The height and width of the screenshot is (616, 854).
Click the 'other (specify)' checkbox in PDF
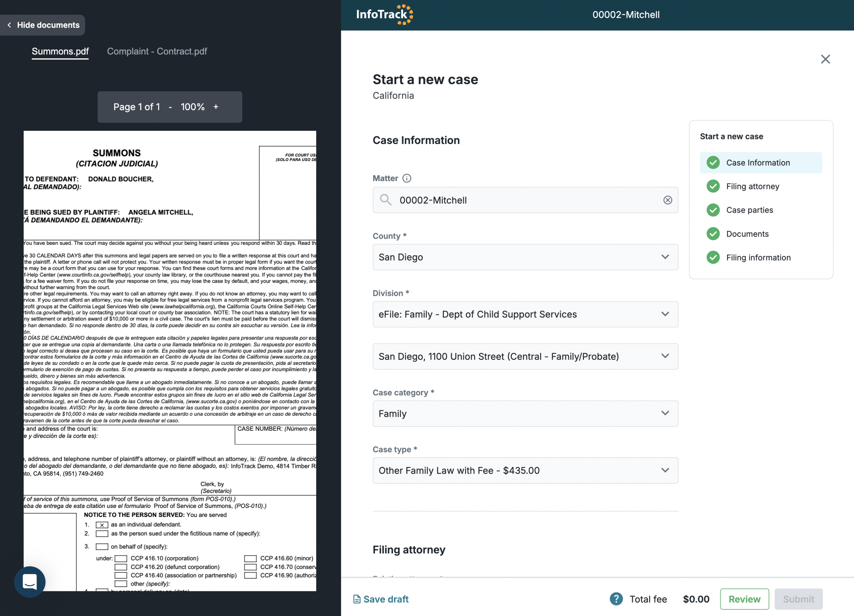120,584
